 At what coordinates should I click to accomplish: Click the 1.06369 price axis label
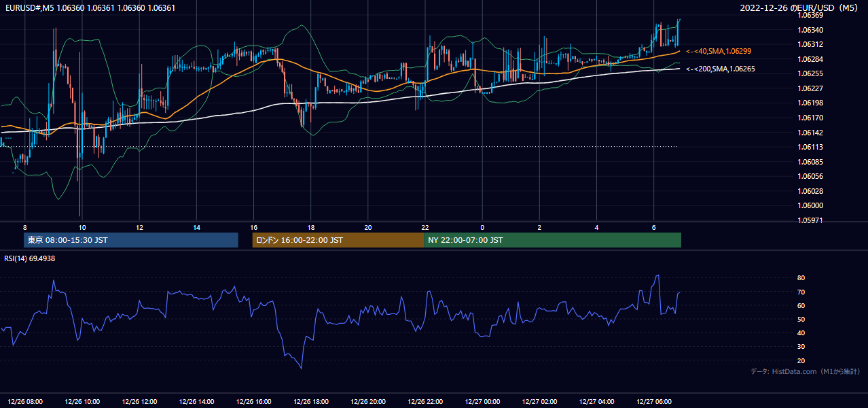pos(810,15)
